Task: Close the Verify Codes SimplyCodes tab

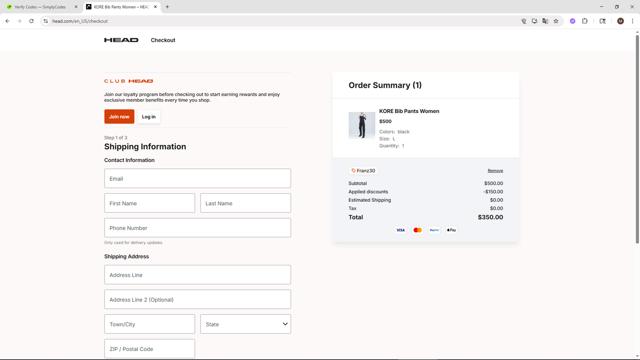Action: click(x=76, y=7)
